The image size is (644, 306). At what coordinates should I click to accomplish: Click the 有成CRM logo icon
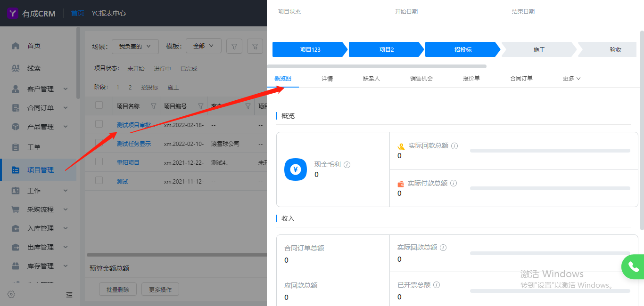pos(13,13)
